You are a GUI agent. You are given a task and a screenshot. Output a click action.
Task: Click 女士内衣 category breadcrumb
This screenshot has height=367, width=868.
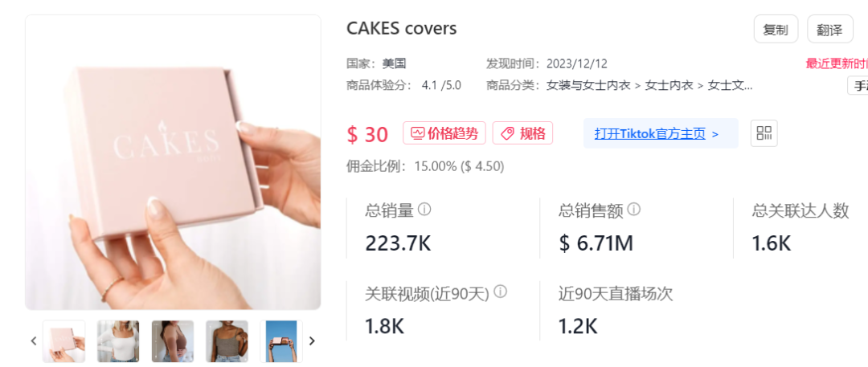coord(669,86)
